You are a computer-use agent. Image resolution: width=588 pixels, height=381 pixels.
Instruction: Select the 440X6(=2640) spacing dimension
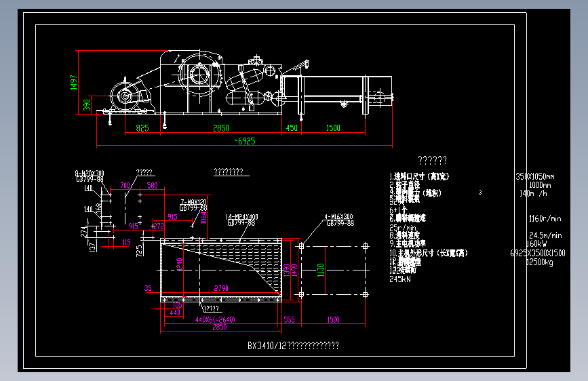pos(215,319)
